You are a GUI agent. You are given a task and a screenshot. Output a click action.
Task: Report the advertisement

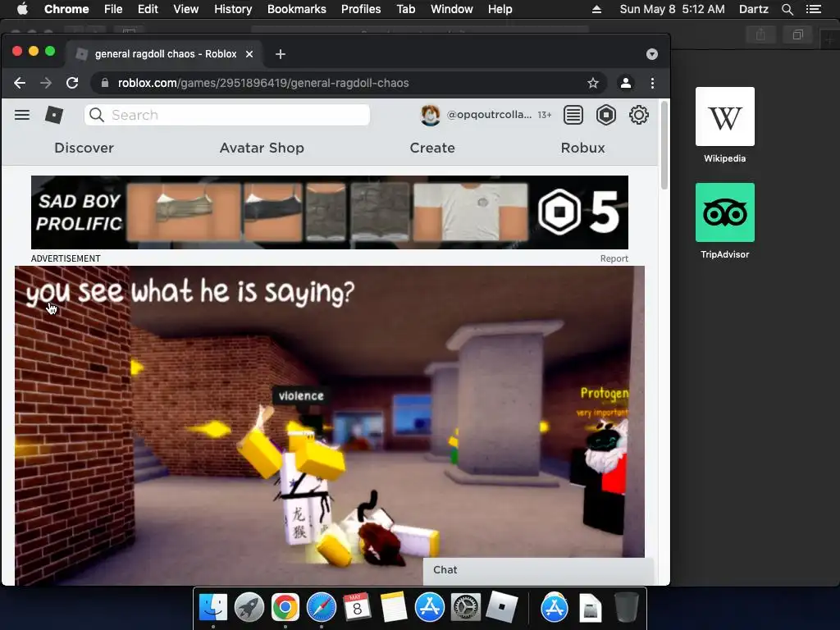coord(614,258)
